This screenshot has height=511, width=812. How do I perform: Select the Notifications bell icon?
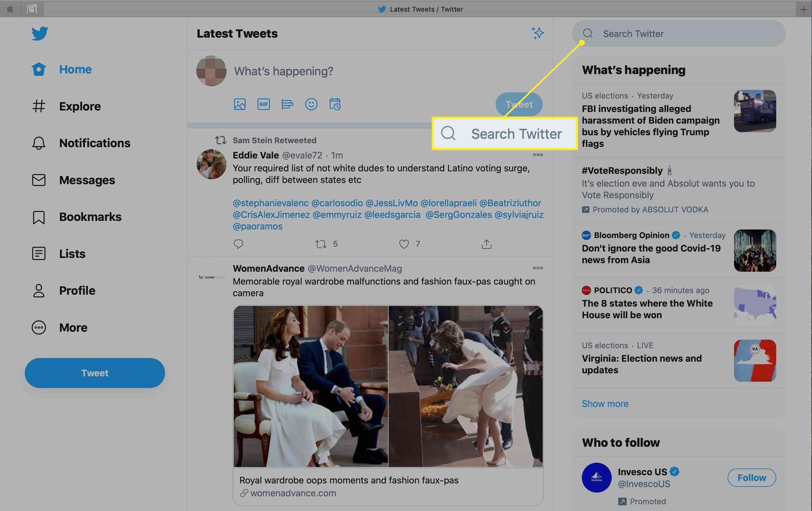39,143
